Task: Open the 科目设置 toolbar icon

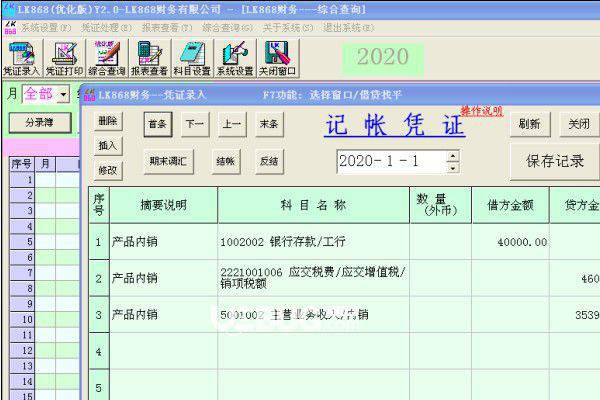Action: [192, 58]
